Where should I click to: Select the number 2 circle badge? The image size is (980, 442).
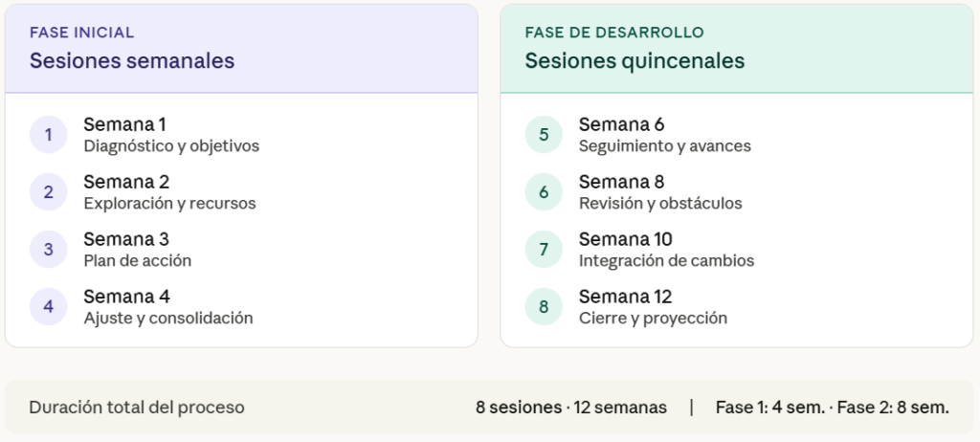click(48, 192)
